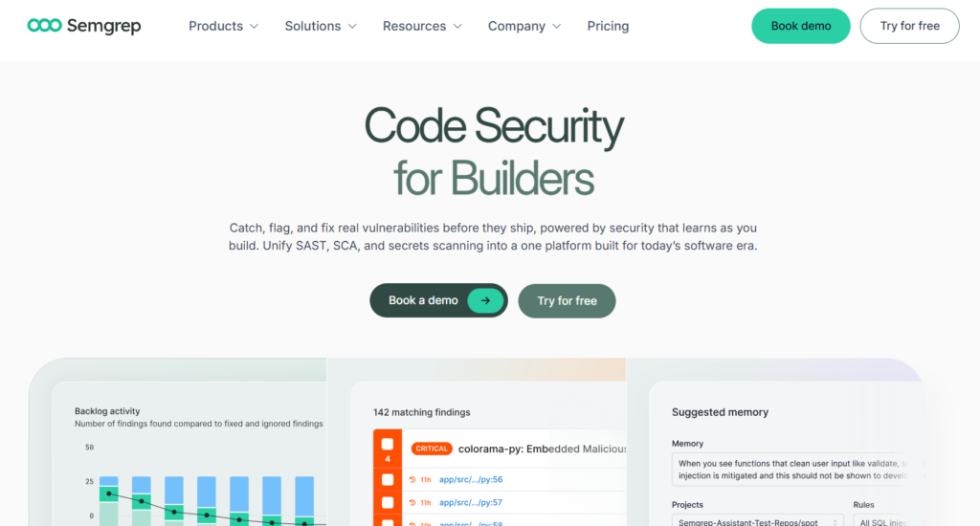Viewport: 980px width, 526px height.
Task: Open the Solutions dropdown
Action: (321, 26)
